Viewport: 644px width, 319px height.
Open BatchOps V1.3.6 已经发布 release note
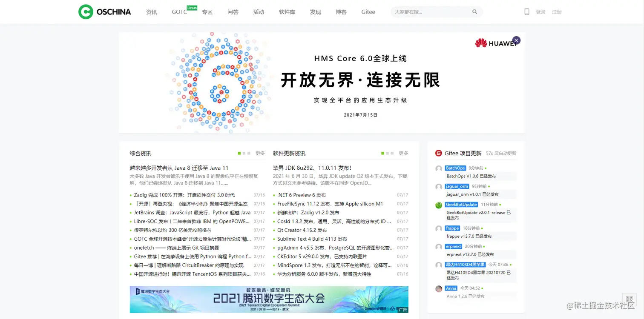coord(471,176)
